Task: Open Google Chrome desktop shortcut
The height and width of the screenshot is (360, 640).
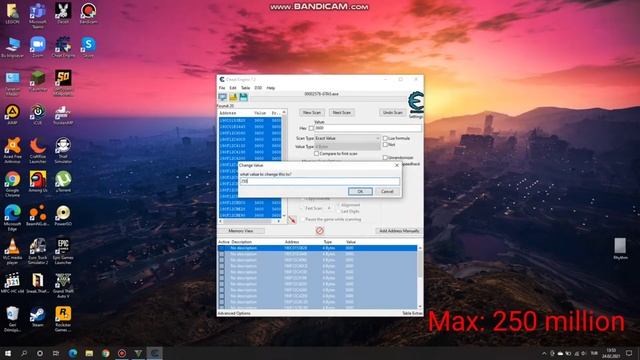Action: pyautogui.click(x=12, y=184)
